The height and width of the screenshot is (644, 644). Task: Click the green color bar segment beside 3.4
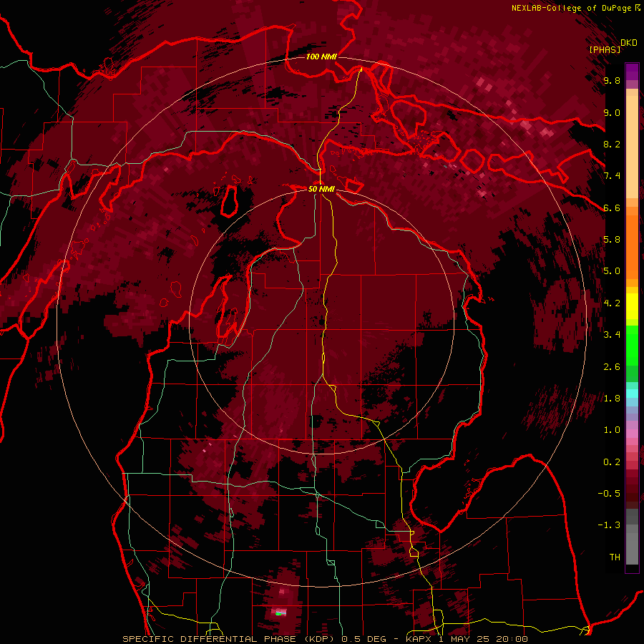pyautogui.click(x=632, y=344)
